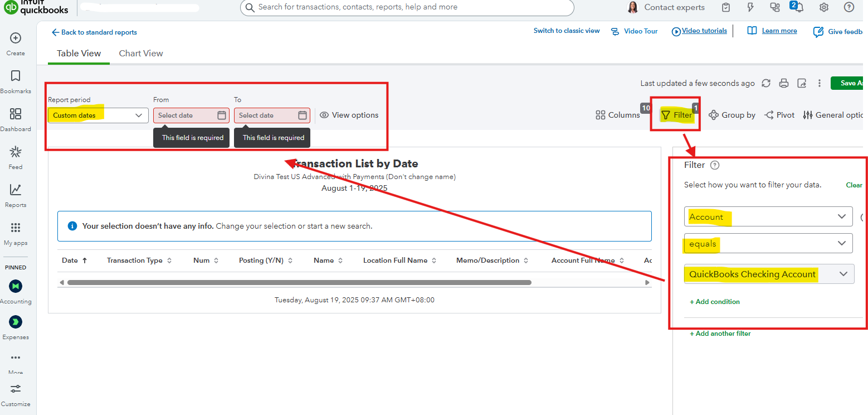The height and width of the screenshot is (415, 868).
Task: Show More sidebar items
Action: tap(16, 364)
